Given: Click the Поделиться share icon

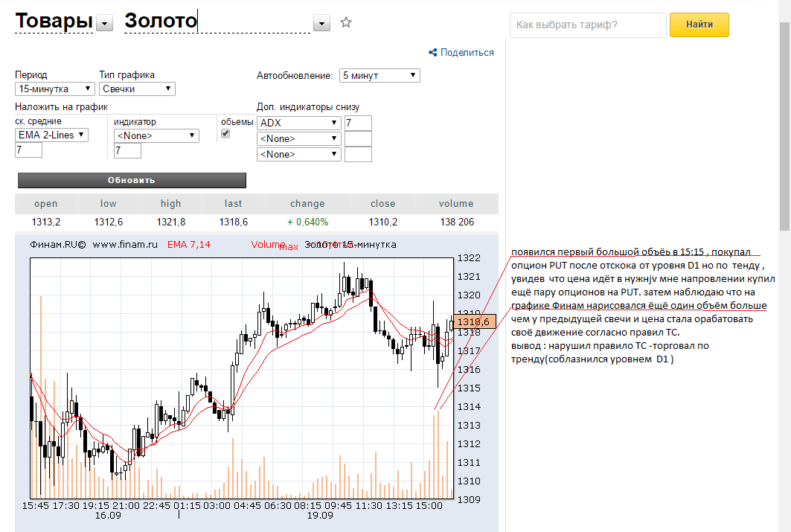Looking at the screenshot, I should click(x=433, y=52).
